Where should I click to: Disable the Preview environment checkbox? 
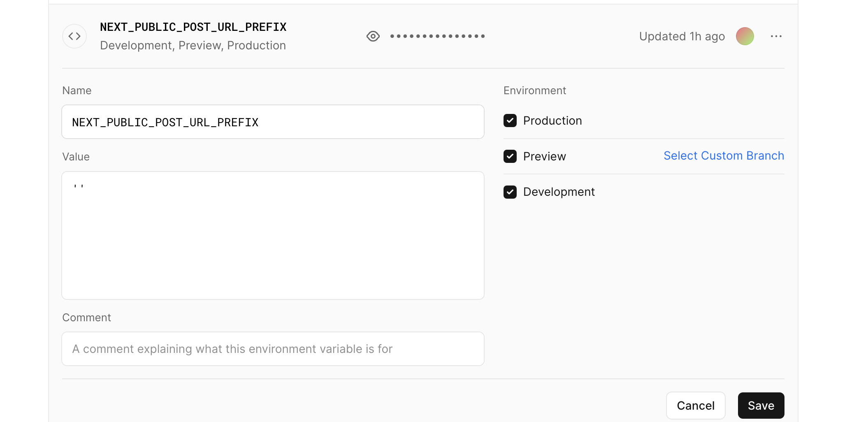(510, 156)
